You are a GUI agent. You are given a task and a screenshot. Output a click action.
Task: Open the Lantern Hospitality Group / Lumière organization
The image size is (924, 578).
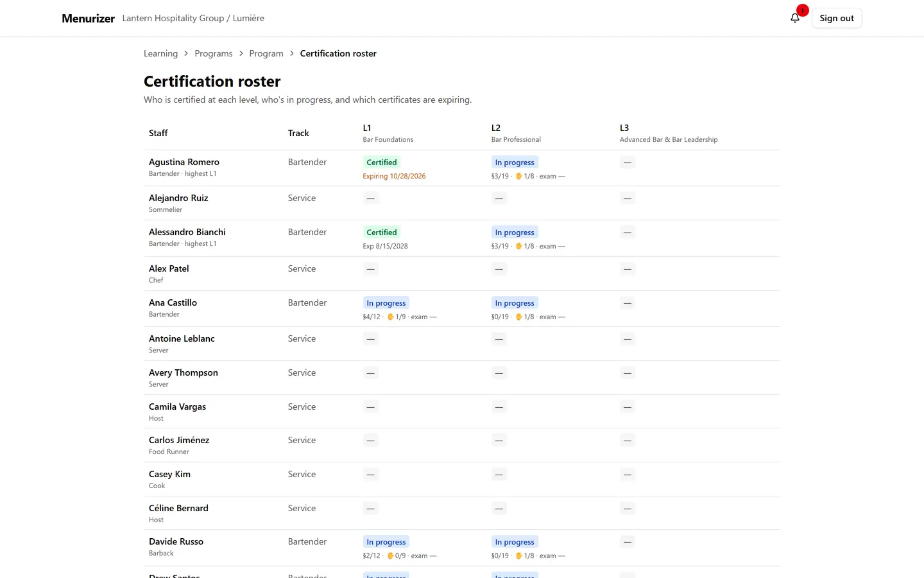click(193, 18)
